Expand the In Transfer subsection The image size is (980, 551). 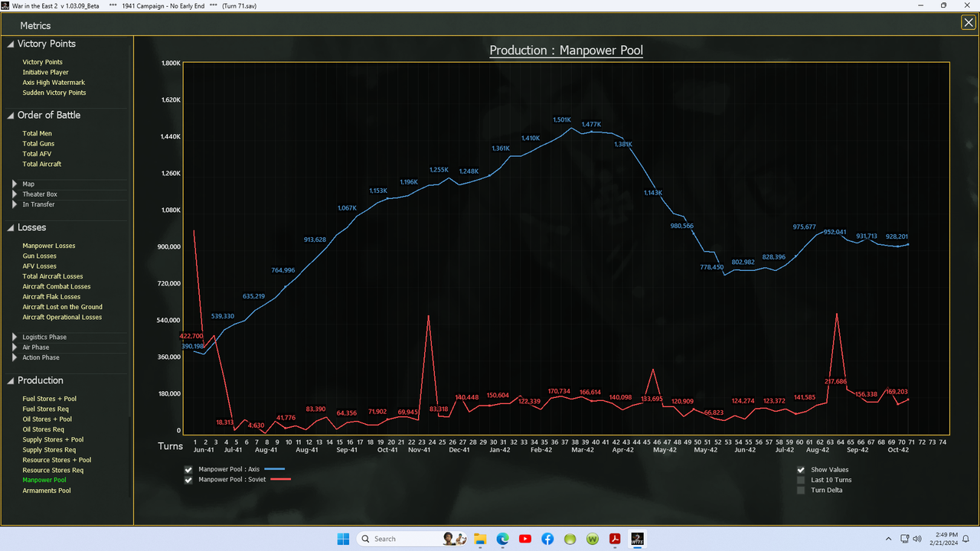point(15,204)
